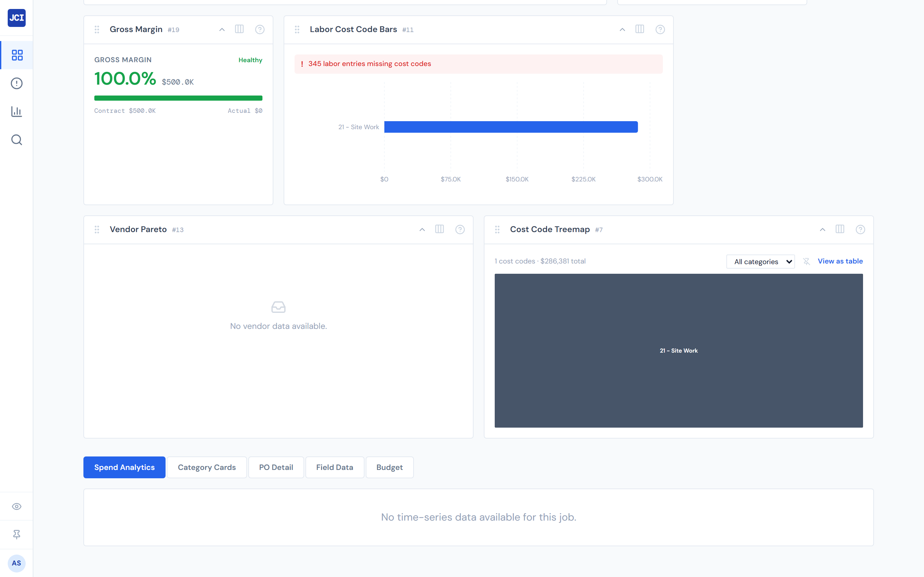Toggle the eye visibility icon in sidebar
This screenshot has height=577, width=924.
(17, 506)
